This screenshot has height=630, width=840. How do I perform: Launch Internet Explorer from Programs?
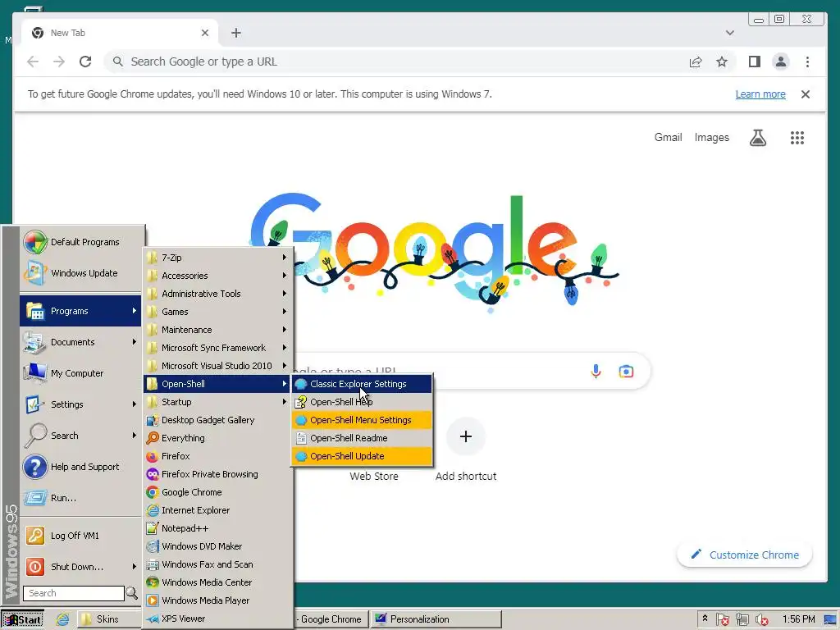click(218, 510)
